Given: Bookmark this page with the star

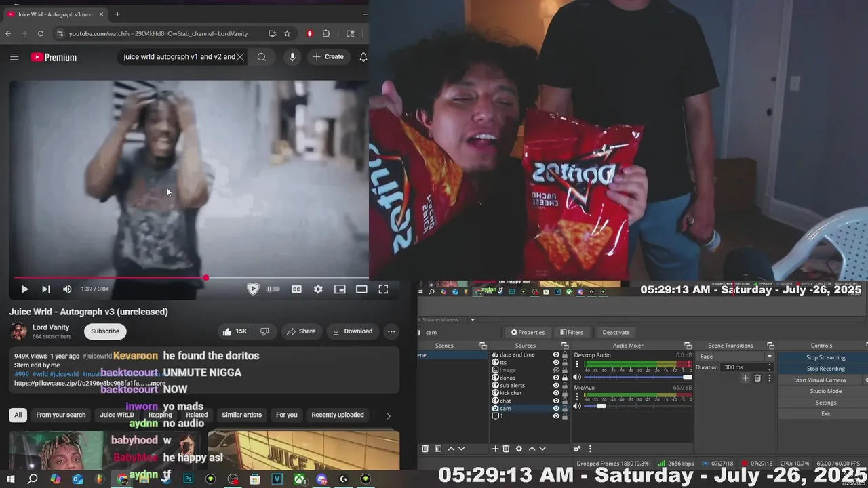Looking at the screenshot, I should pos(287,33).
